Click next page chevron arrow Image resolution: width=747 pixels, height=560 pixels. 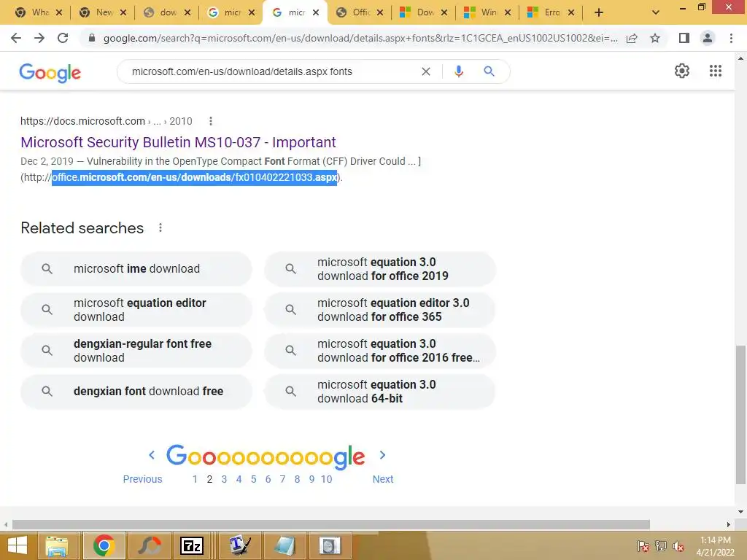point(382,455)
